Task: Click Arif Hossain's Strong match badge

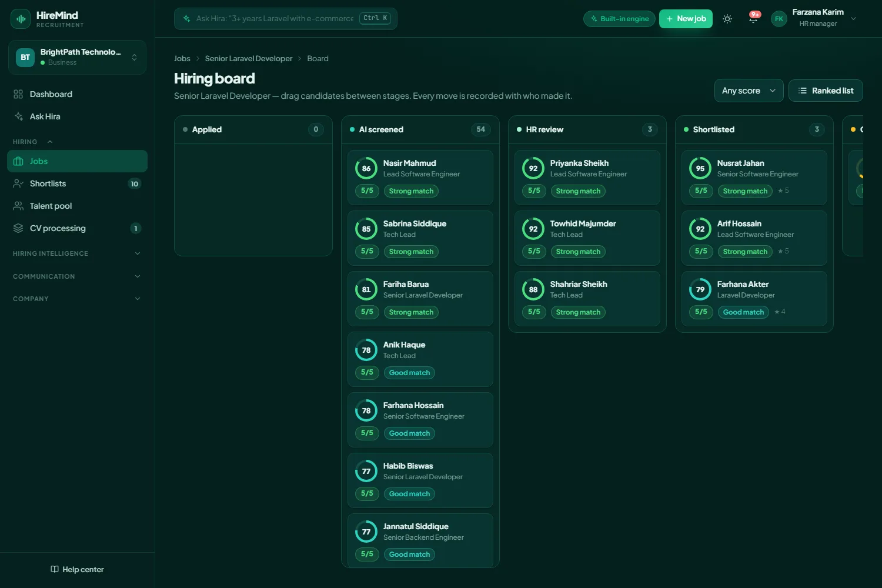Action: tap(745, 252)
